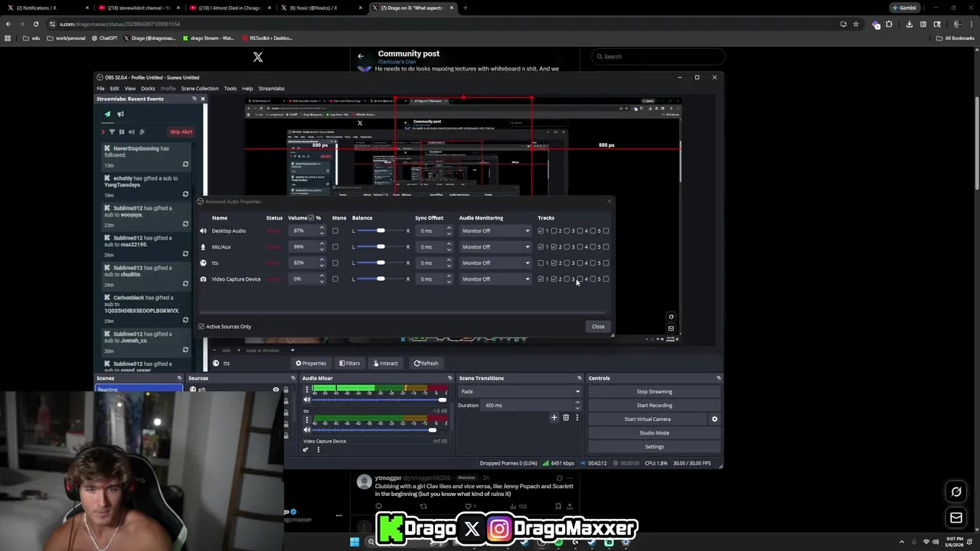Enable Mono for Mic/Aux
The image size is (980, 551).
pos(335,246)
